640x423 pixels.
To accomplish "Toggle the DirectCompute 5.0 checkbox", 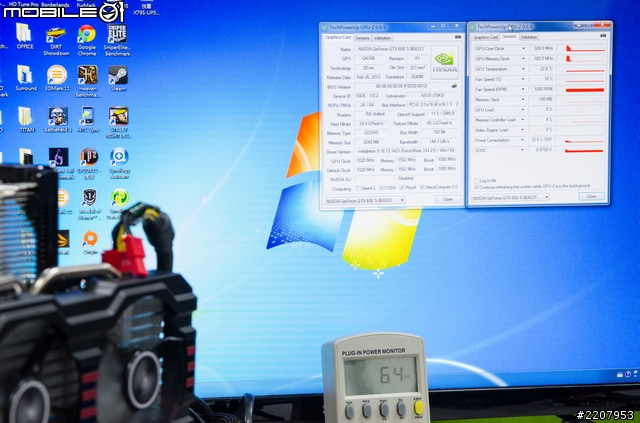I will (422, 187).
